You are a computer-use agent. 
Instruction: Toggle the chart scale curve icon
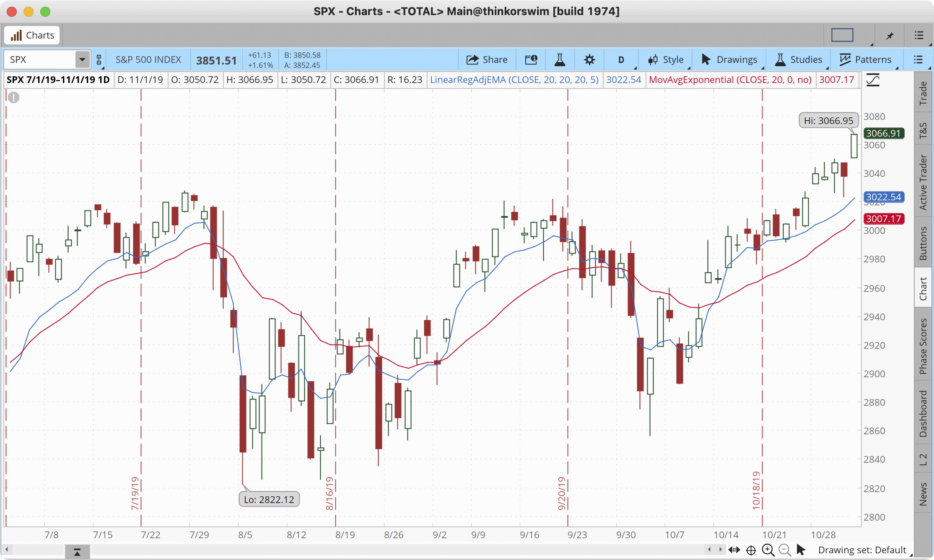click(873, 80)
